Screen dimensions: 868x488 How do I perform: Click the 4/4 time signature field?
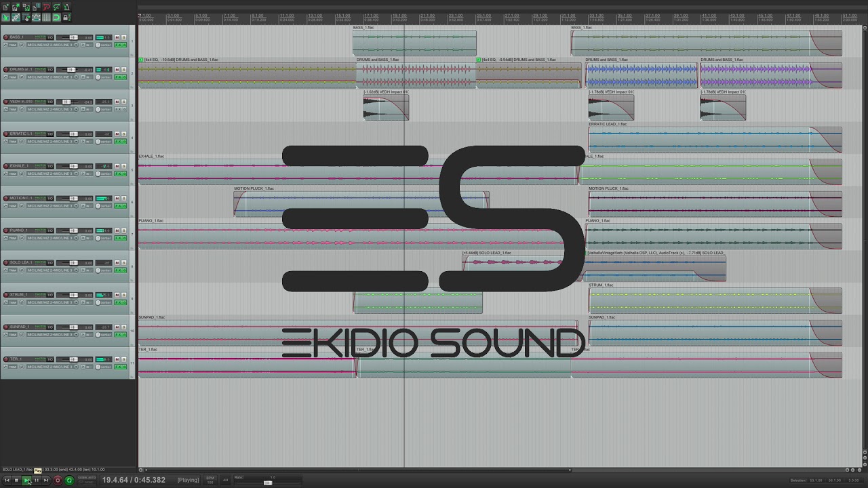point(225,480)
